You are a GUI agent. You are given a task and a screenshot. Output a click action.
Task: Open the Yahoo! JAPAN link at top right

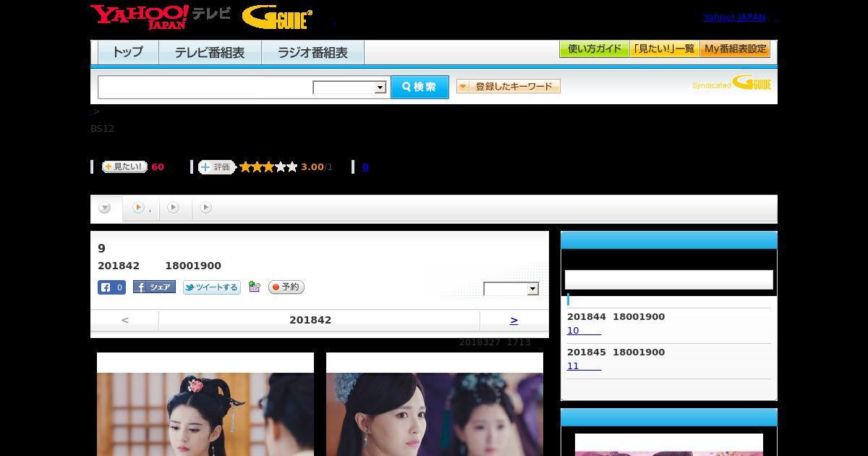[x=734, y=17]
